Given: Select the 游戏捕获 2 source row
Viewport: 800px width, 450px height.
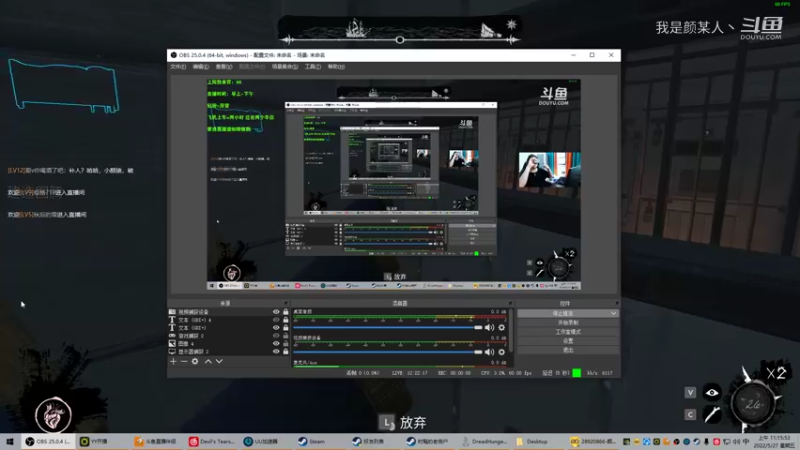Looking at the screenshot, I should tap(228, 336).
